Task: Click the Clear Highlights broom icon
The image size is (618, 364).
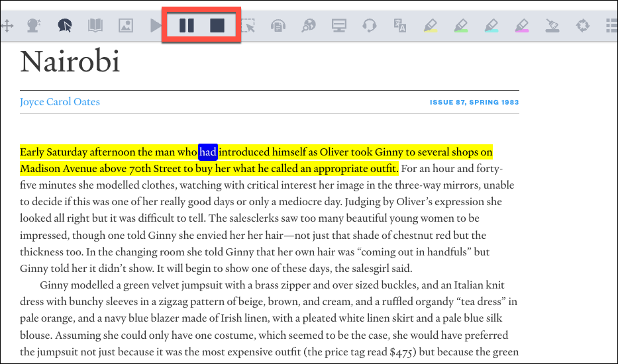Action: click(552, 26)
